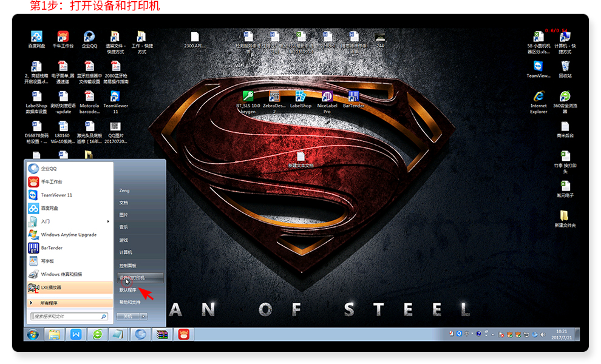Select the 新建文件夹 folder on desktop
The image size is (601, 364).
[565, 219]
